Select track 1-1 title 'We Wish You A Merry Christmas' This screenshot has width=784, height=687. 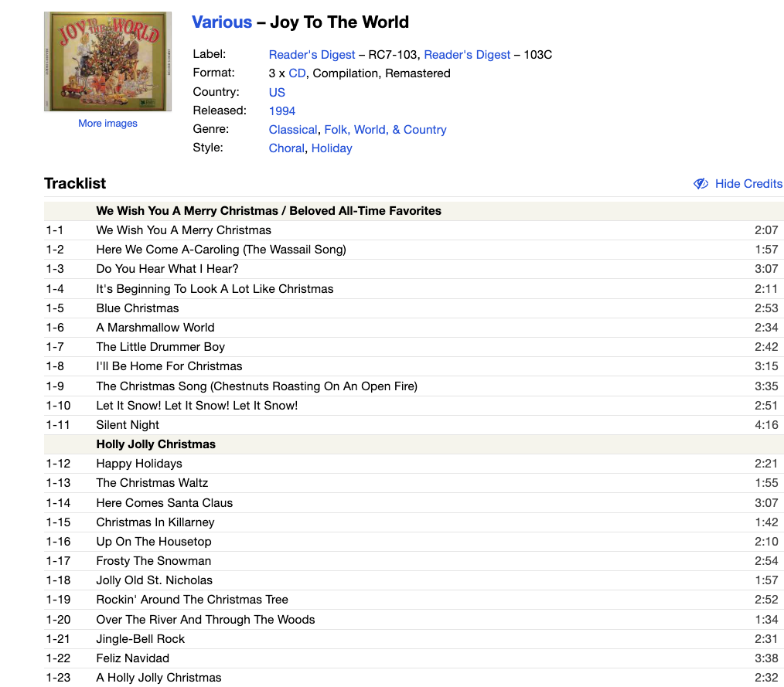[x=183, y=230]
